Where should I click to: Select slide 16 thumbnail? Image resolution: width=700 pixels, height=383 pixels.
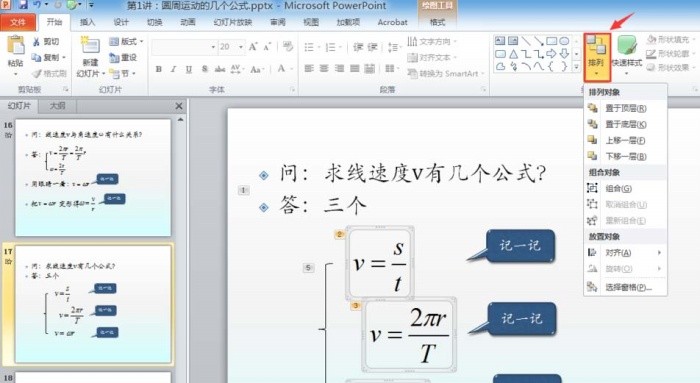point(93,177)
